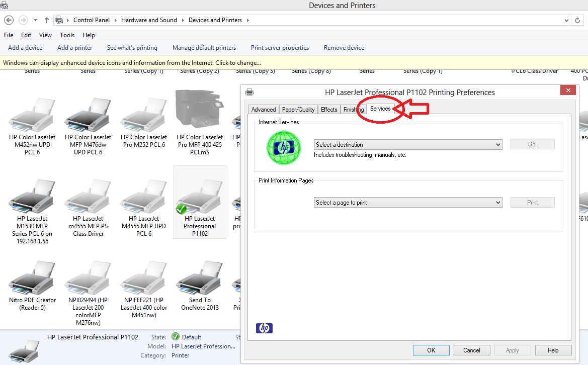
Task: Select the Services tab
Action: 380,109
